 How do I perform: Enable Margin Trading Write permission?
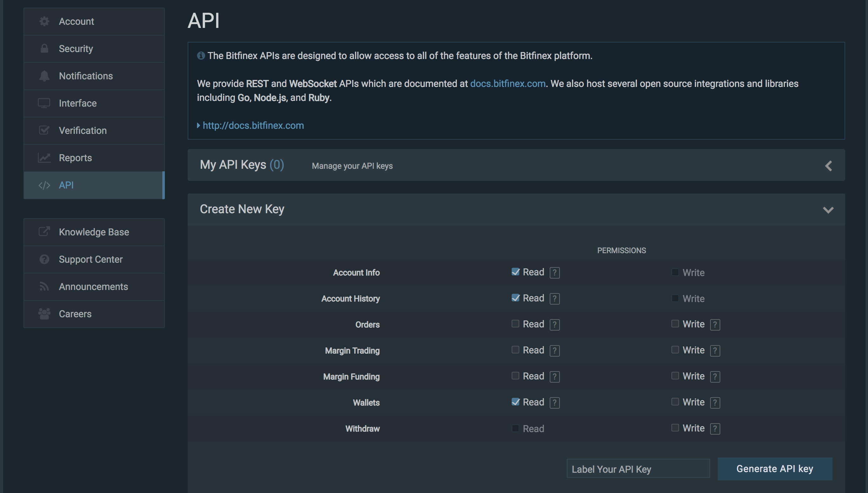click(x=675, y=350)
